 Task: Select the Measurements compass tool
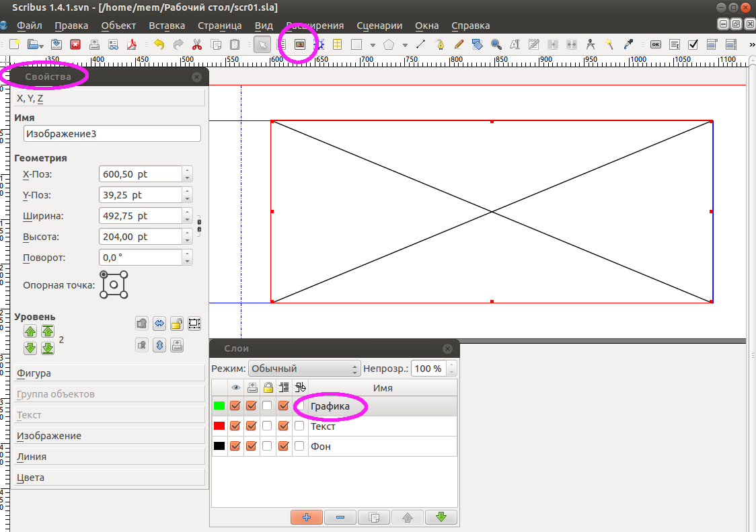pos(590,45)
